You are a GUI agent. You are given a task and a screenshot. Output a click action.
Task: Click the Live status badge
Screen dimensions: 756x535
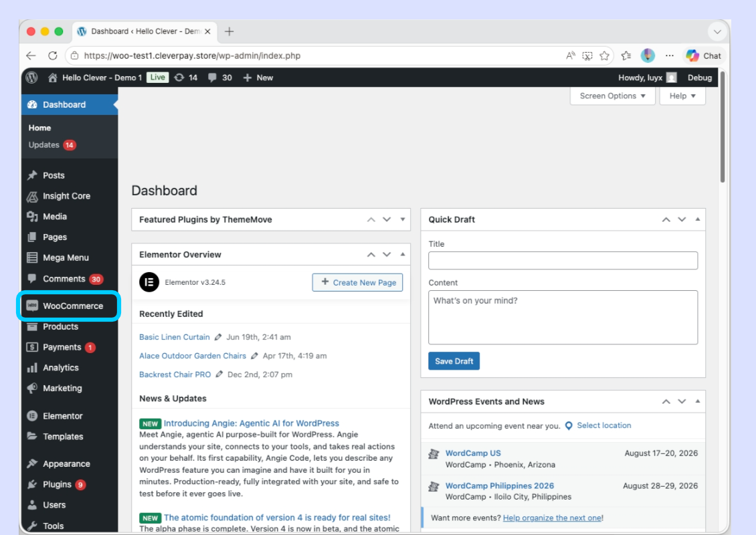[x=157, y=78]
